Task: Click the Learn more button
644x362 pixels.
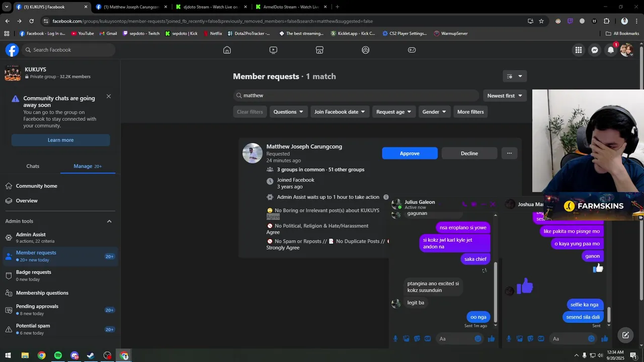Action: 60,140
